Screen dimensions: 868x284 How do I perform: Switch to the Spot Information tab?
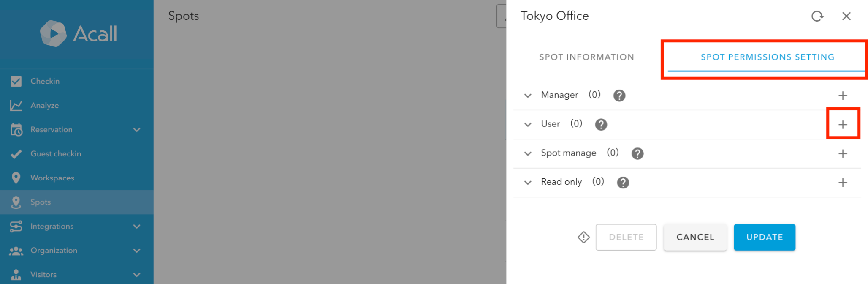click(x=586, y=57)
